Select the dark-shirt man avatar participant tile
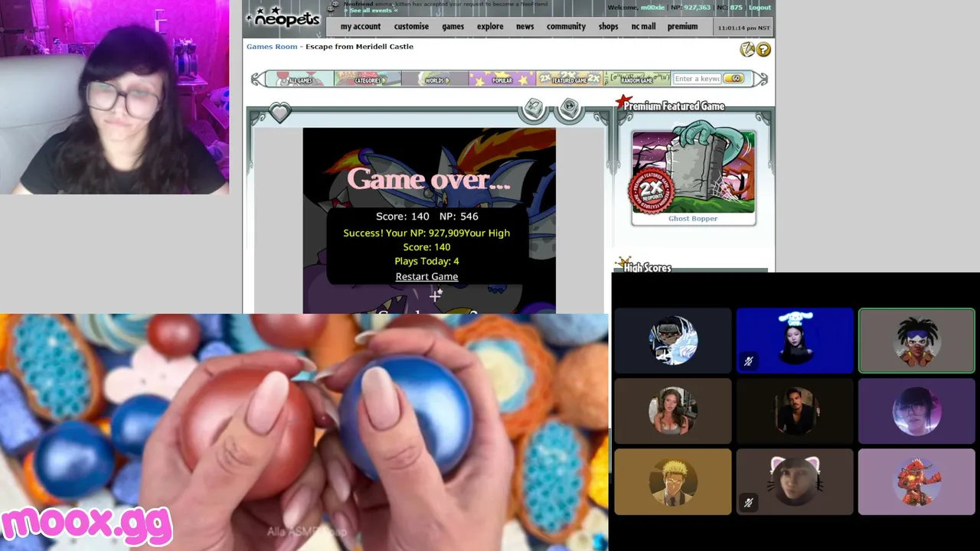This screenshot has height=551, width=980. pos(795,412)
